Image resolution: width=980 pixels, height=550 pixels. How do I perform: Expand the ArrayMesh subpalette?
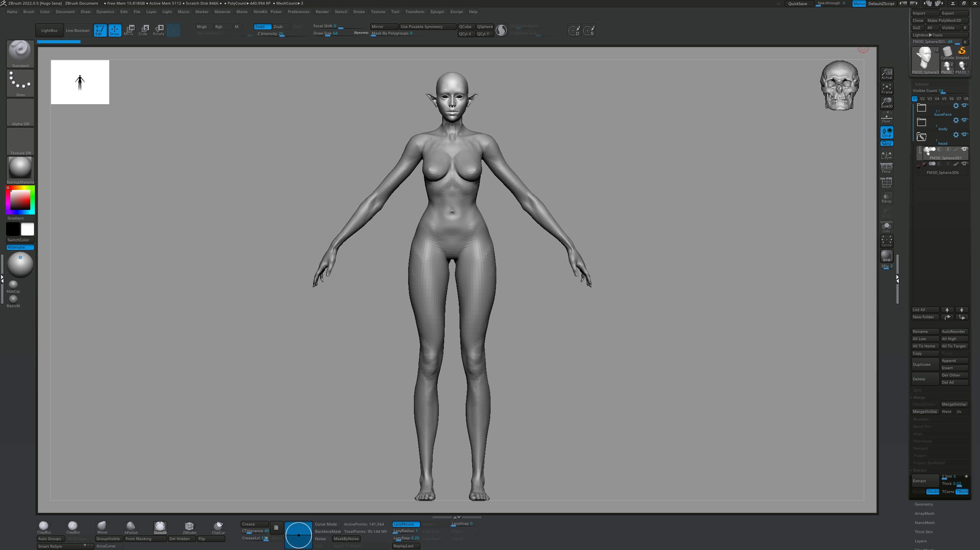pos(924,513)
